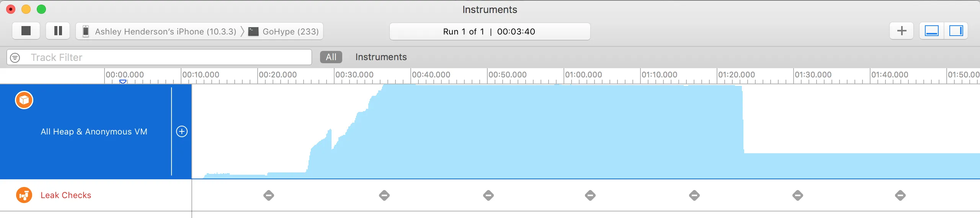Type in the Track Filter field

168,58
